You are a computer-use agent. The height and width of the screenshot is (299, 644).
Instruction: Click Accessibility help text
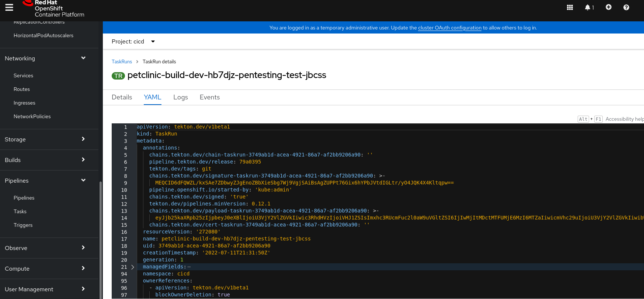point(624,119)
